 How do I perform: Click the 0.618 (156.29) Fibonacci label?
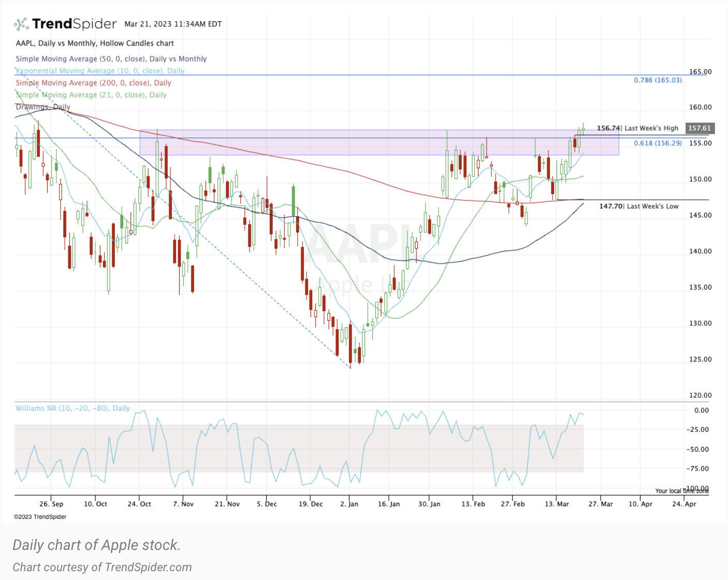coord(658,143)
